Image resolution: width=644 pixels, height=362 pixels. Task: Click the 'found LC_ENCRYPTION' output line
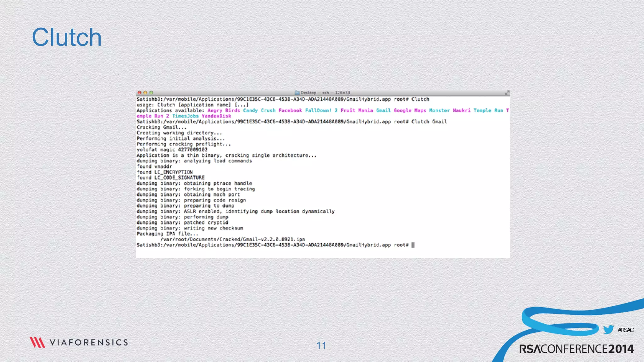tap(164, 172)
